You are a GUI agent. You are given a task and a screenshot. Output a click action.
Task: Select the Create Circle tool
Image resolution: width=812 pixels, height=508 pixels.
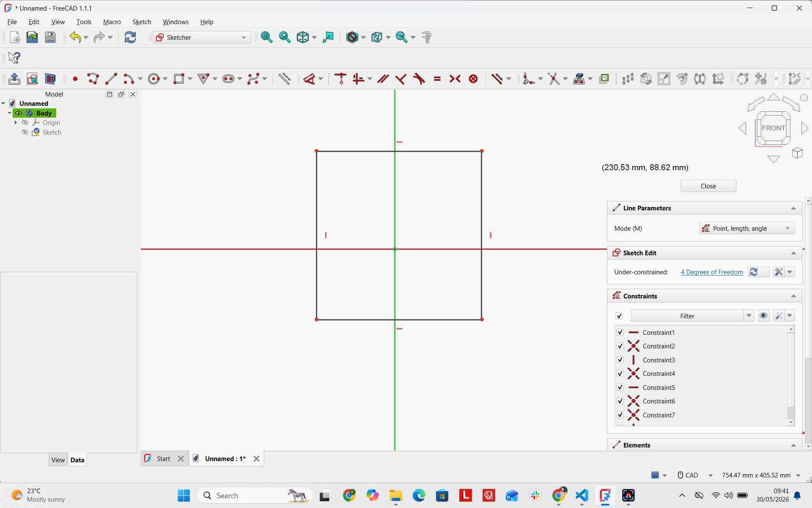(154, 79)
